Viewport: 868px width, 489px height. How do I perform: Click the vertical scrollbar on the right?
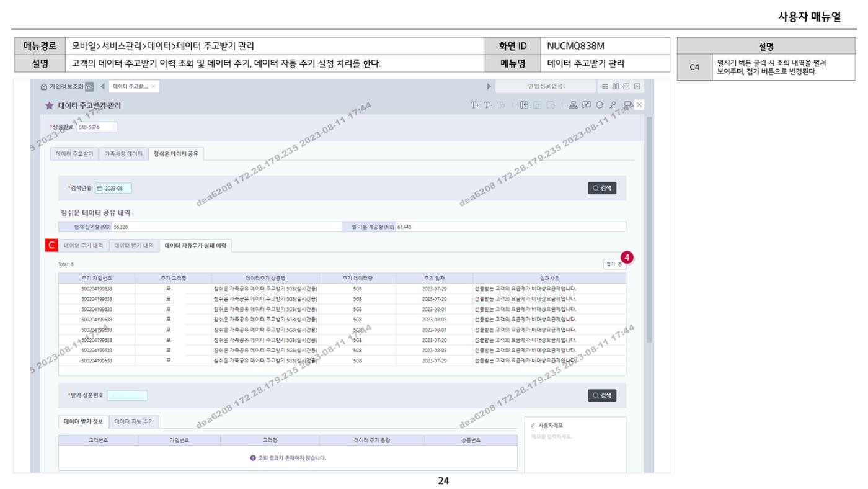click(649, 230)
